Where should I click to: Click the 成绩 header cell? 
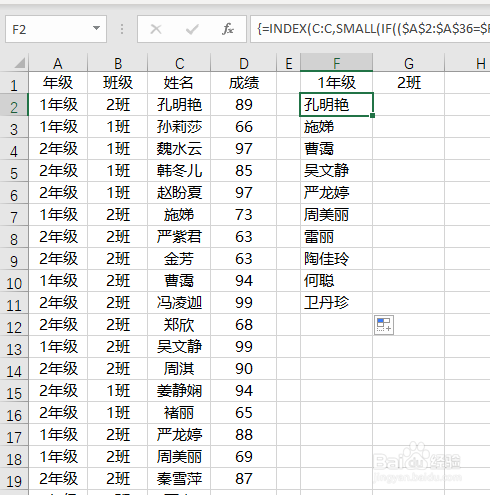[244, 83]
